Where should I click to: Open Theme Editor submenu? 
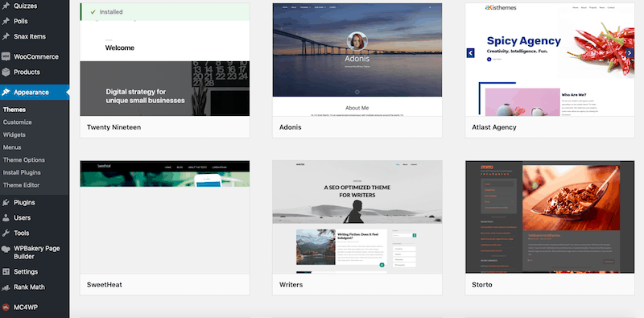click(x=22, y=185)
